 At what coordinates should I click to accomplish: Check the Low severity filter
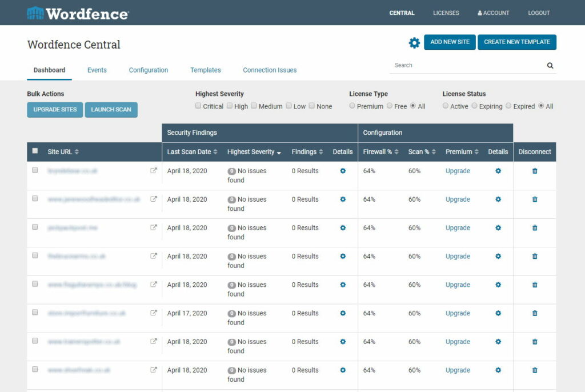(289, 106)
